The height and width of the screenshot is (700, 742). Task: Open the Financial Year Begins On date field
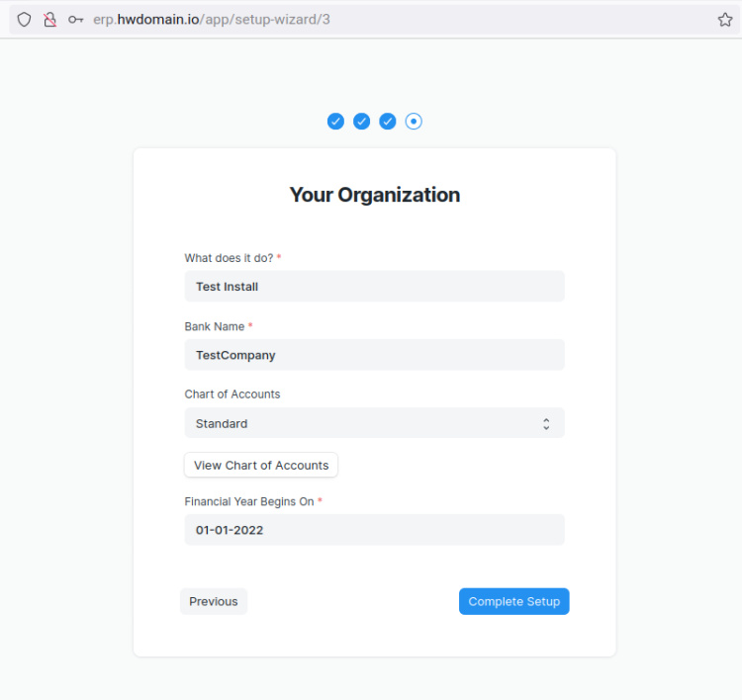374,530
